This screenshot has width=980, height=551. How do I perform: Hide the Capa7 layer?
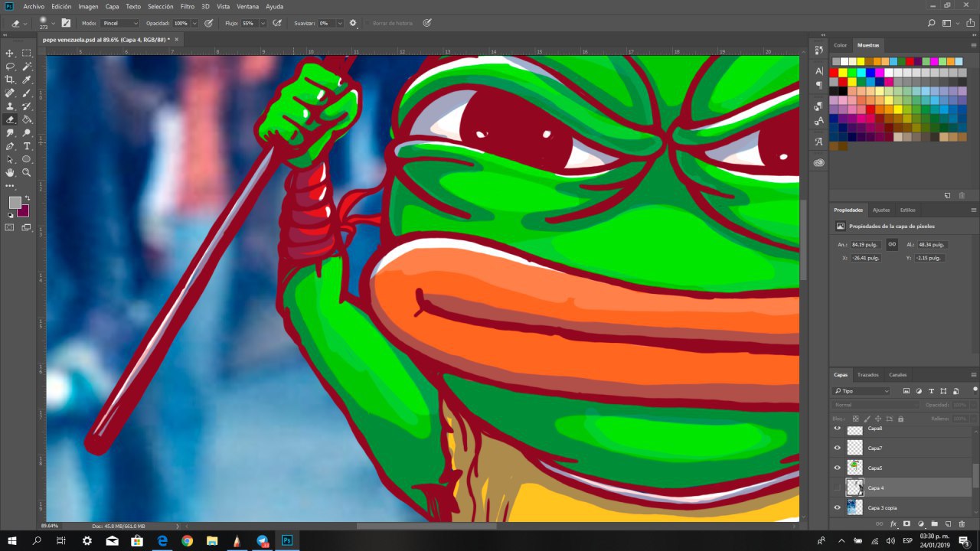point(837,448)
